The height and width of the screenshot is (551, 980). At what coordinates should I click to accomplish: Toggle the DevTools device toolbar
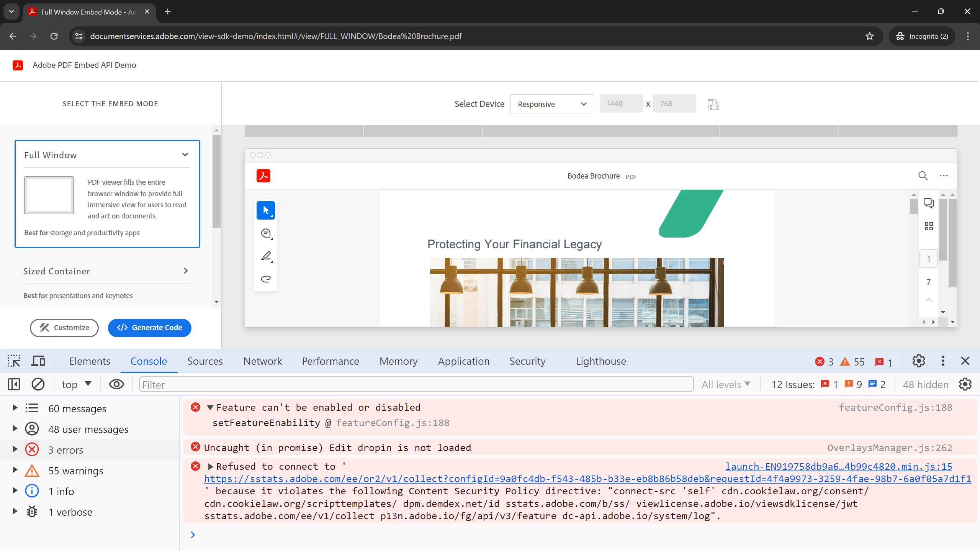pos(38,361)
